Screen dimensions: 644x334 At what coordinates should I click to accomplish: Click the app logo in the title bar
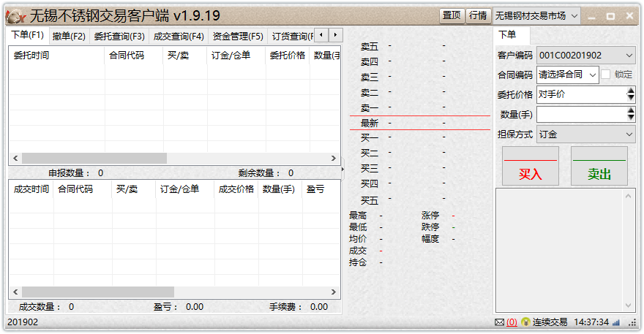point(16,15)
